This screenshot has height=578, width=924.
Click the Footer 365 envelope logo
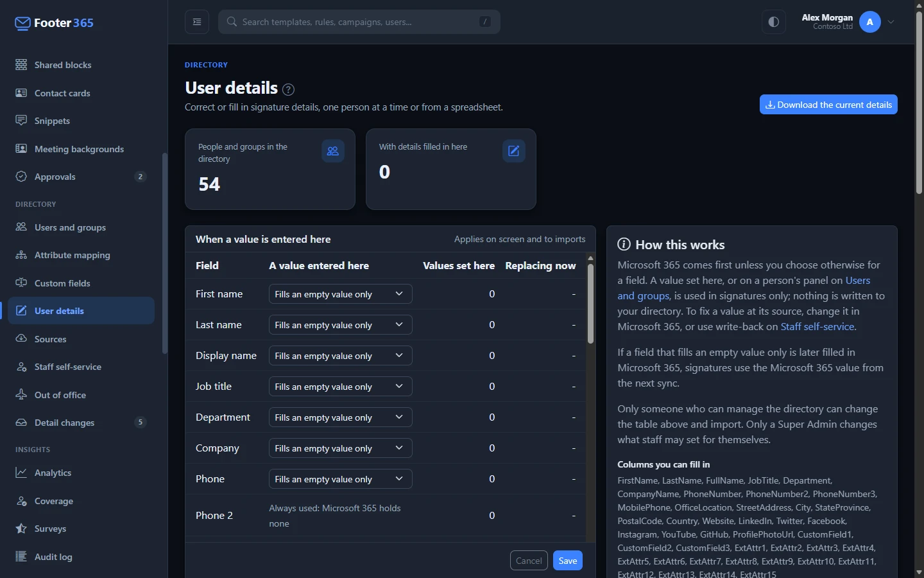point(22,23)
